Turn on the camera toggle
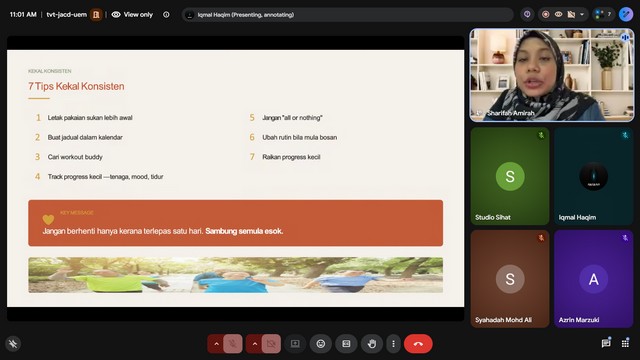This screenshot has height=360, width=640. tap(271, 344)
